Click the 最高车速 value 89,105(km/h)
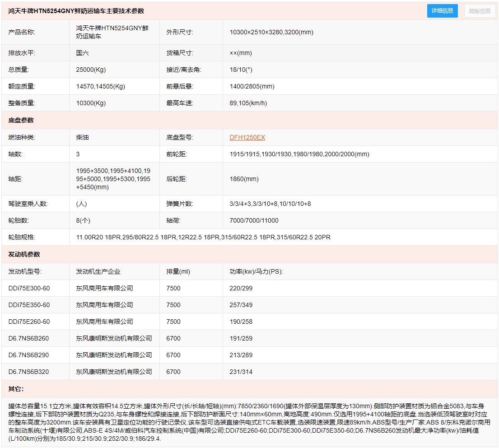Screen dimensions: 499x448 tap(248, 103)
